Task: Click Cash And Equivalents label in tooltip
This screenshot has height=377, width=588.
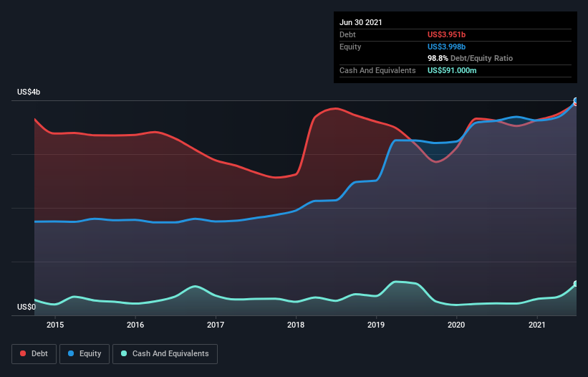Action: [377, 70]
